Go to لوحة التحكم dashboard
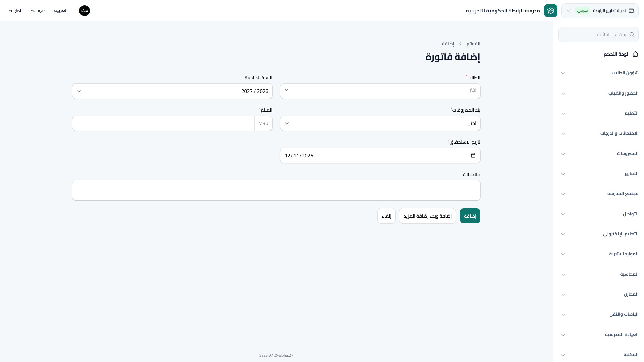Viewport: 644px width, 362px height. coord(616,54)
